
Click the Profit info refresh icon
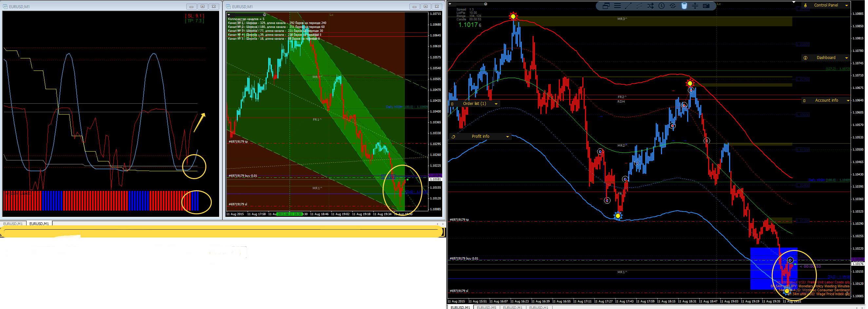coord(454,136)
